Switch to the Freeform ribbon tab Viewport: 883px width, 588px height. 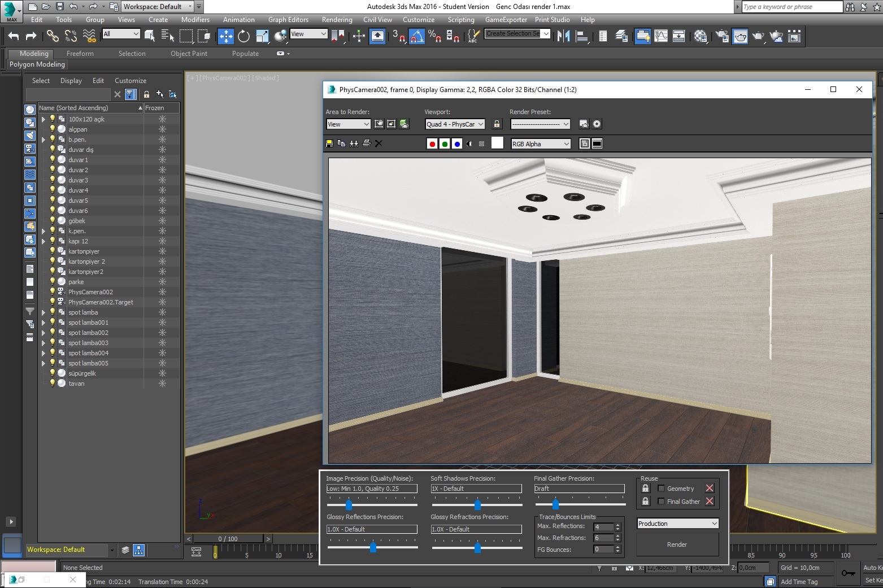tap(80, 54)
